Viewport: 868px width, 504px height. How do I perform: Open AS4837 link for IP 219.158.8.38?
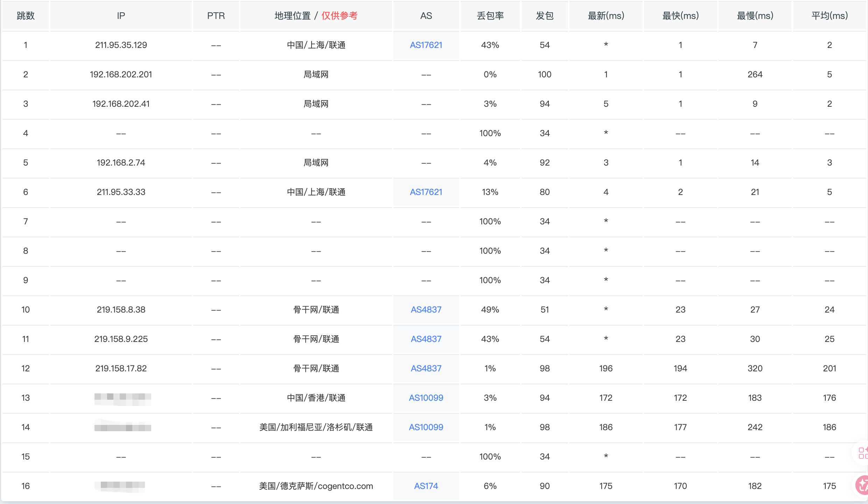[x=426, y=310]
